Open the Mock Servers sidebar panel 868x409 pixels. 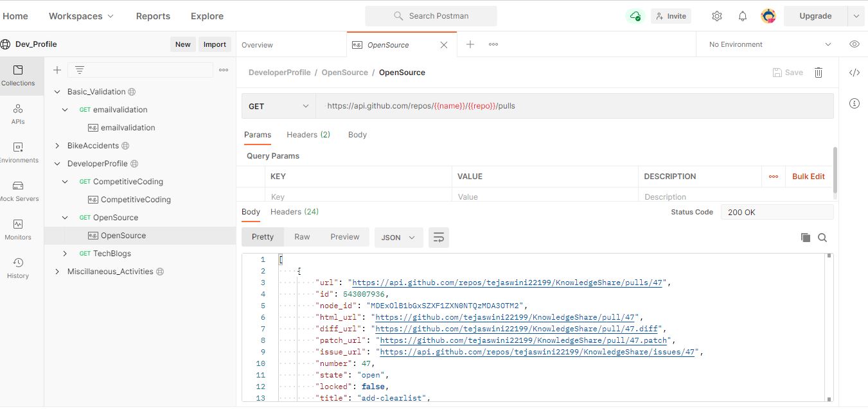pyautogui.click(x=18, y=191)
